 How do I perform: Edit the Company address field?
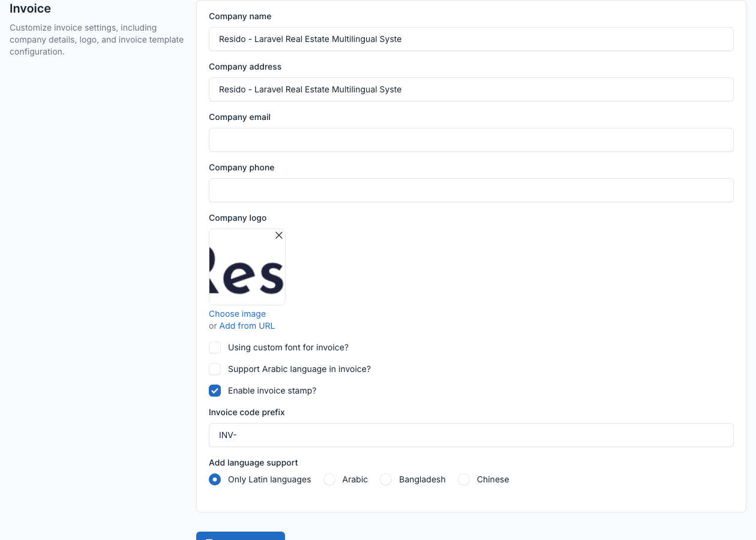tap(471, 89)
